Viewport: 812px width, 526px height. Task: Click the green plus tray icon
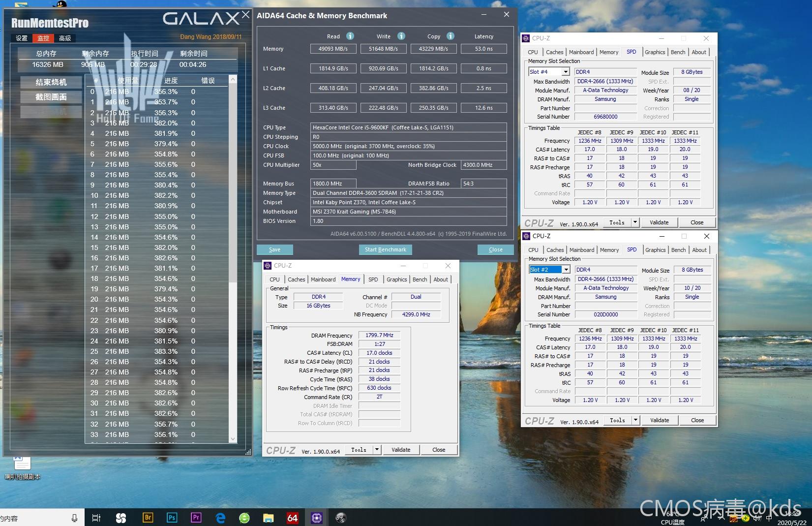[746, 518]
